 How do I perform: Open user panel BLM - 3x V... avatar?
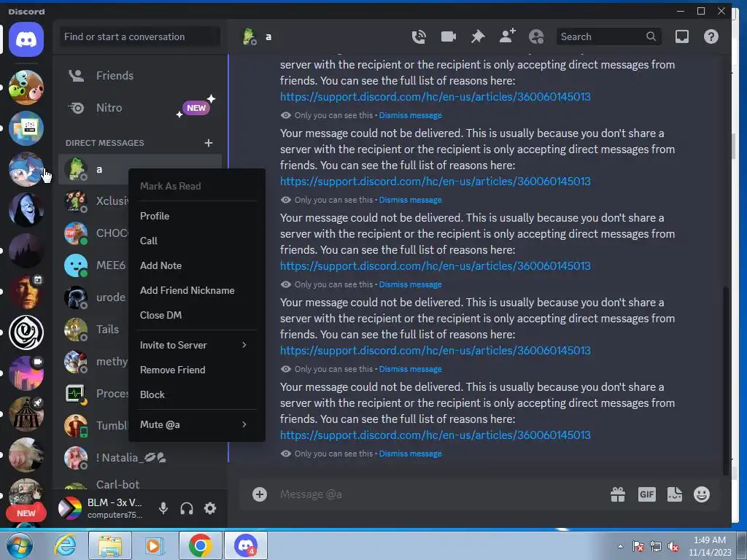(69, 508)
